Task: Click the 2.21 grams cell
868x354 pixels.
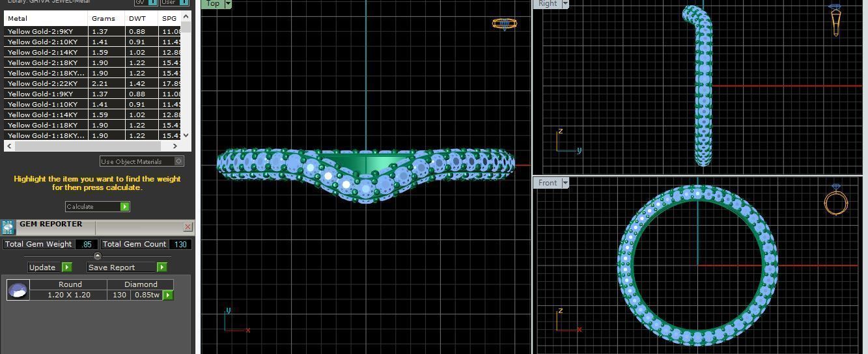Action: click(x=106, y=83)
